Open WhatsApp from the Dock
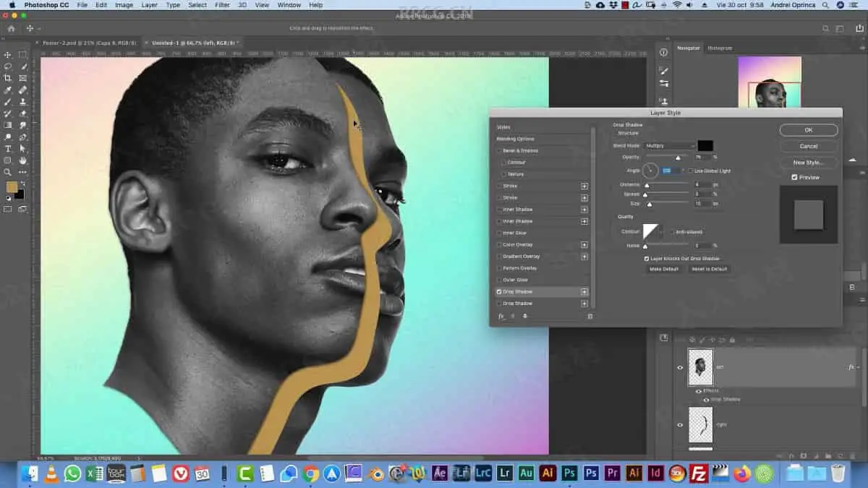 point(73,474)
